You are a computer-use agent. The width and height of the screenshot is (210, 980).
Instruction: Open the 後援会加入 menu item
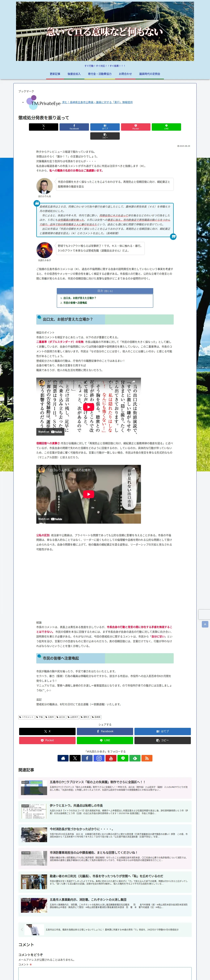point(74,74)
